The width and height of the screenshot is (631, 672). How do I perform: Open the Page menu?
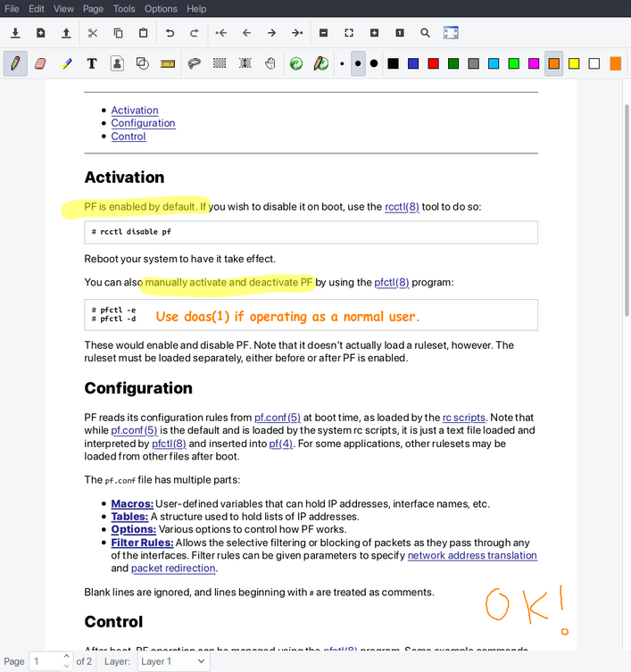coord(93,9)
